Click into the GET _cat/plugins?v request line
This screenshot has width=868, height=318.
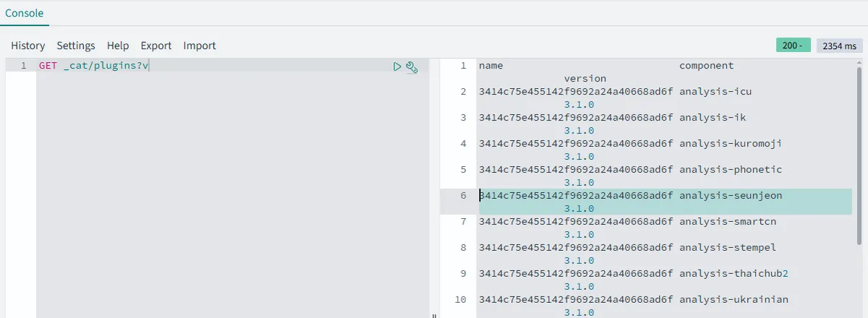[94, 66]
